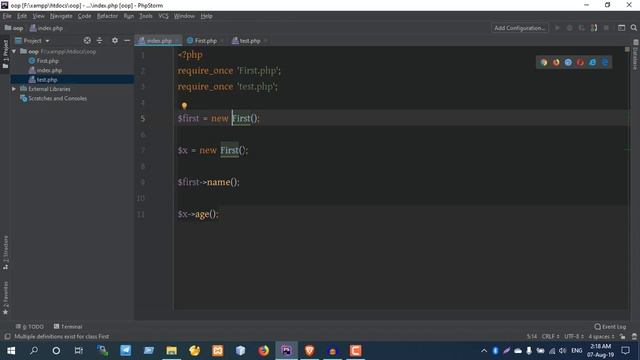
Task: Open Windows notification center icon
Action: coord(626,351)
